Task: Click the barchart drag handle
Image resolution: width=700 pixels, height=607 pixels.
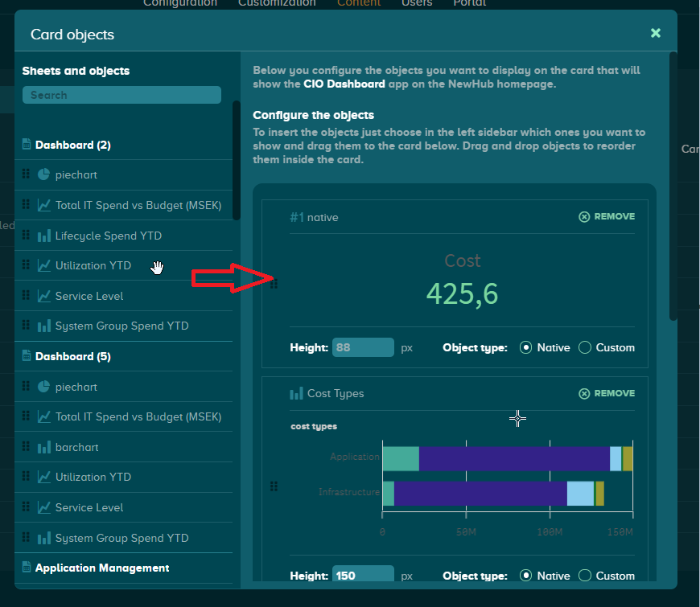Action: pyautogui.click(x=26, y=446)
